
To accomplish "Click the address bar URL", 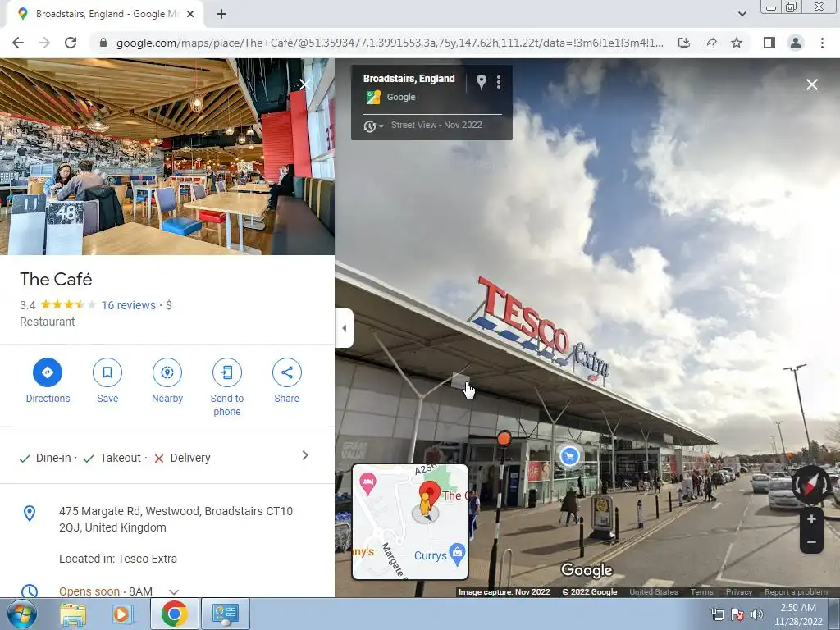I will [x=390, y=43].
